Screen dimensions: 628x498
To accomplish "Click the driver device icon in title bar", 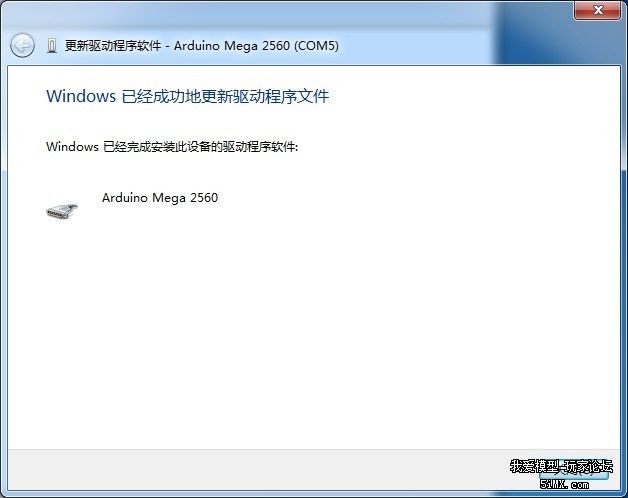I will pyautogui.click(x=52, y=46).
